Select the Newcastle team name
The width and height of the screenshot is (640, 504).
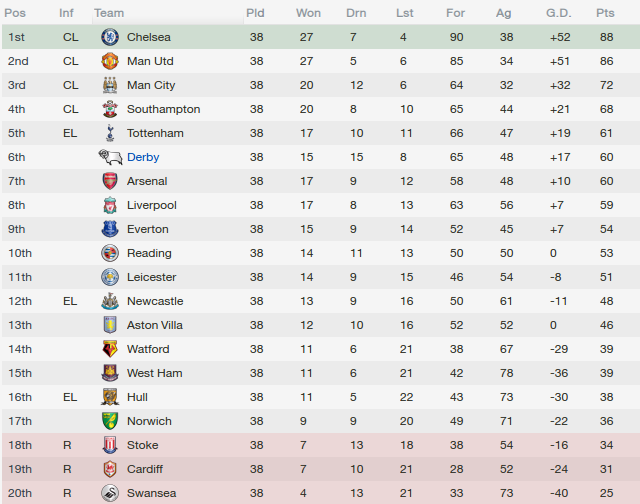[155, 301]
